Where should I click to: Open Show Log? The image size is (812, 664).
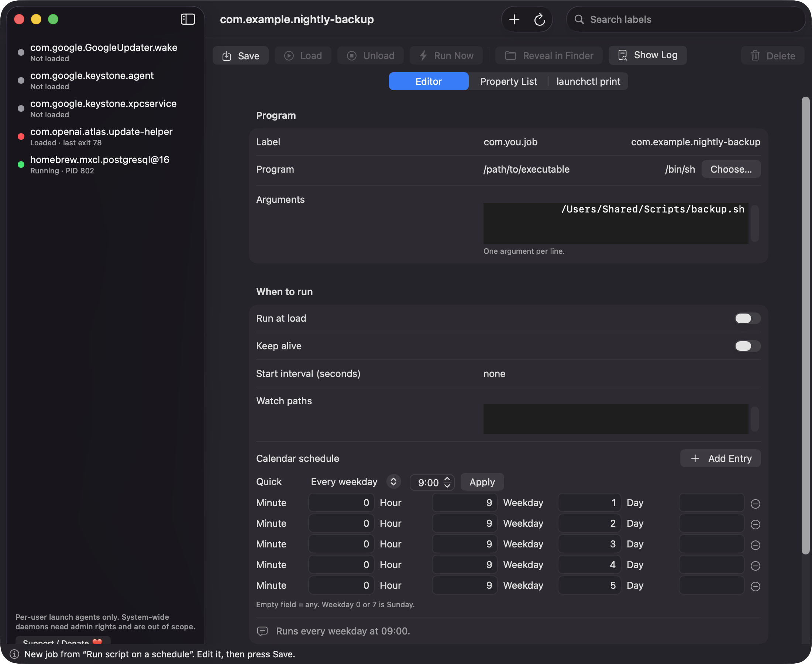pos(647,55)
